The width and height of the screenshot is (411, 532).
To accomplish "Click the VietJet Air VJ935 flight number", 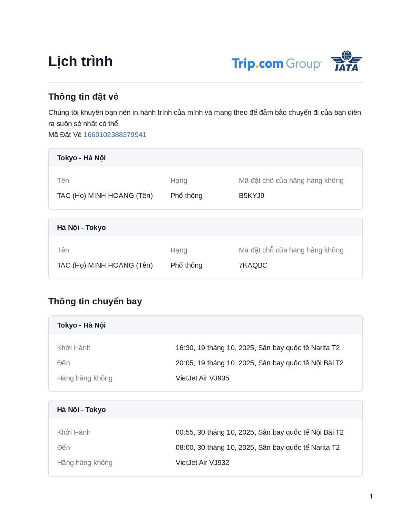I will [202, 378].
